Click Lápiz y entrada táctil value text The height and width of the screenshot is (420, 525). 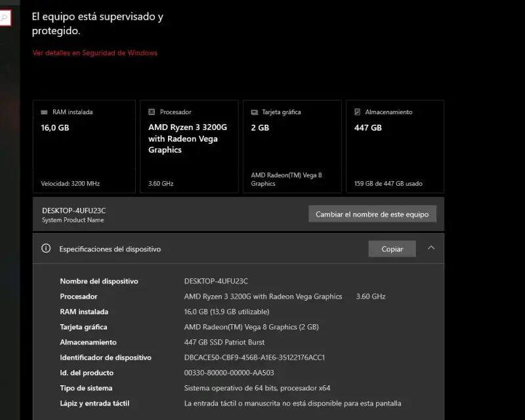(x=293, y=403)
